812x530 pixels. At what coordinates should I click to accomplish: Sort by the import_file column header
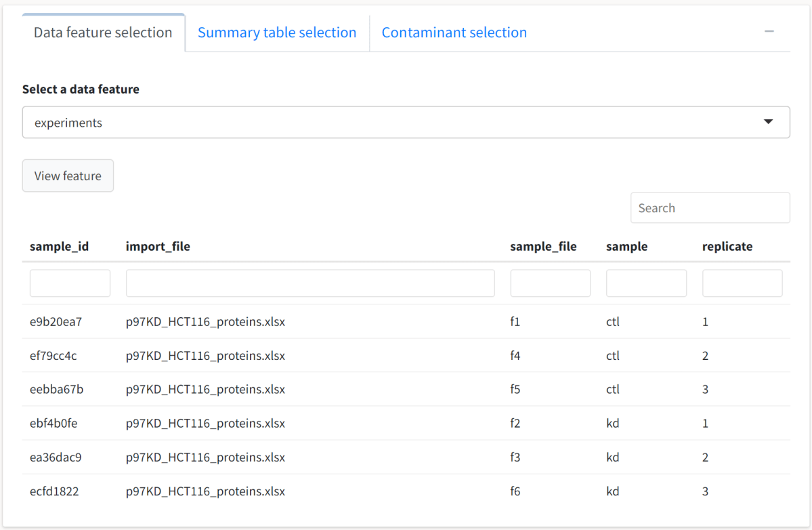point(158,247)
